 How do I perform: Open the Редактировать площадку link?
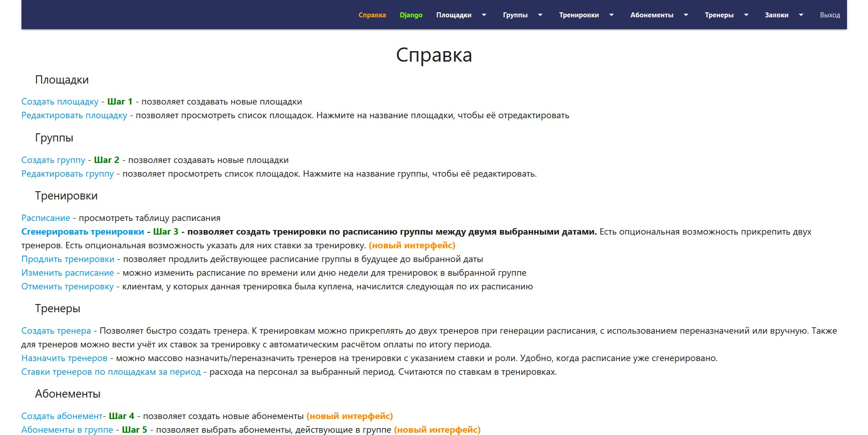coord(74,115)
